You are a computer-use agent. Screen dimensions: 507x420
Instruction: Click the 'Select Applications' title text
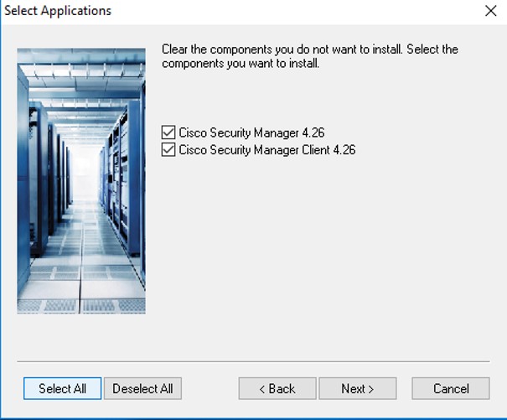pyautogui.click(x=58, y=11)
